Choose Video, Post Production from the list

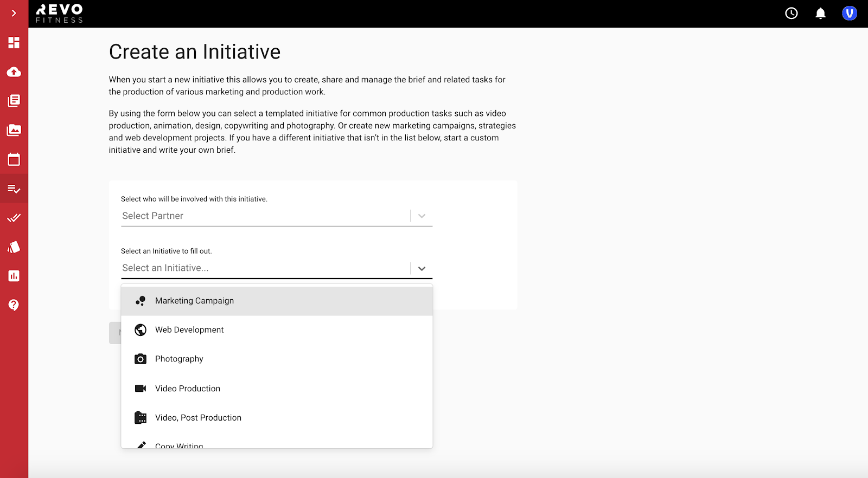[277, 418]
